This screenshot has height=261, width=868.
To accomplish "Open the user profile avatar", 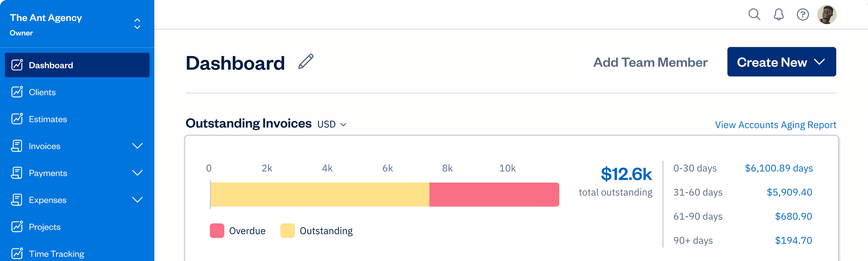I will pos(827,15).
